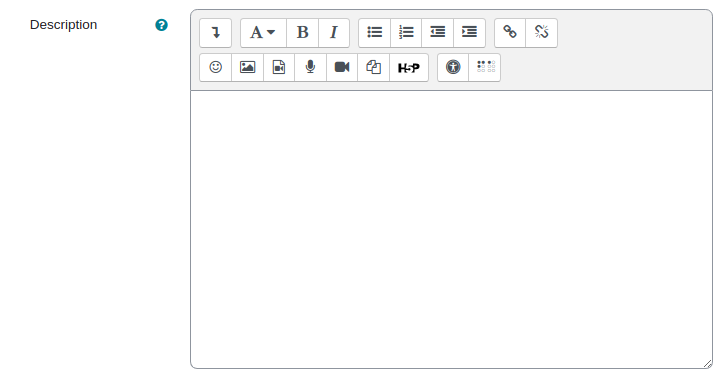Run the accessibility checker

(x=453, y=67)
